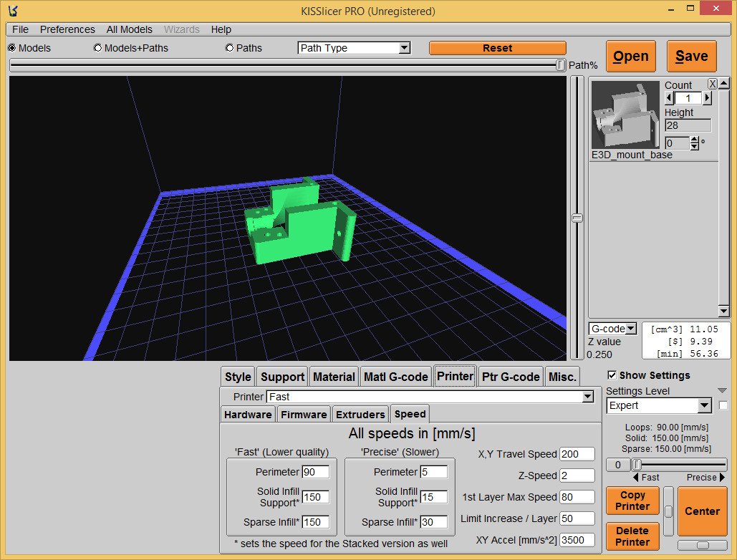Click the orange Reset button
This screenshot has width=737, height=560.
(x=497, y=48)
